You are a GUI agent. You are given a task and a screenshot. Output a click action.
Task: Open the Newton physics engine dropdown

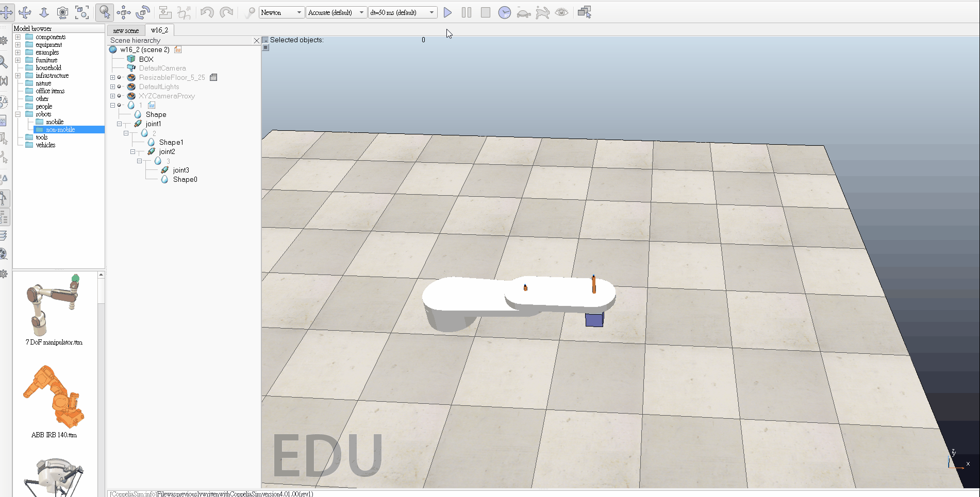(x=281, y=12)
